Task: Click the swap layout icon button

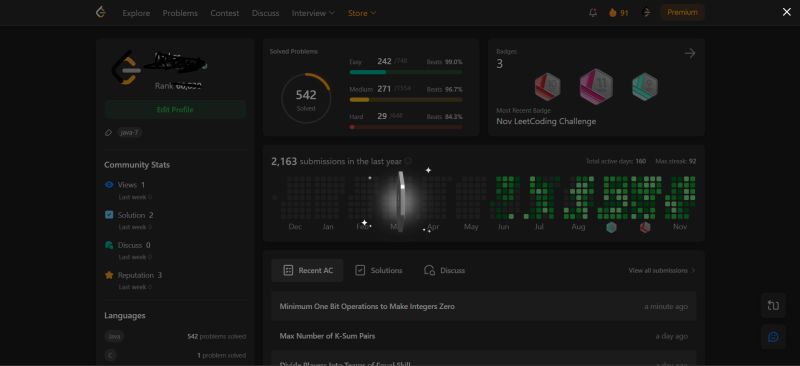Action: coord(773,305)
